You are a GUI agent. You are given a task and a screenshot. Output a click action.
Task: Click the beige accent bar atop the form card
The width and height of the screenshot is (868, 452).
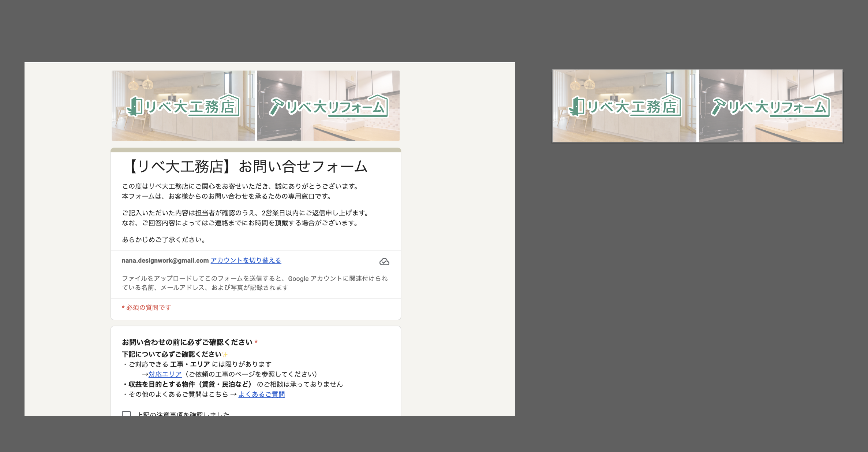click(255, 150)
